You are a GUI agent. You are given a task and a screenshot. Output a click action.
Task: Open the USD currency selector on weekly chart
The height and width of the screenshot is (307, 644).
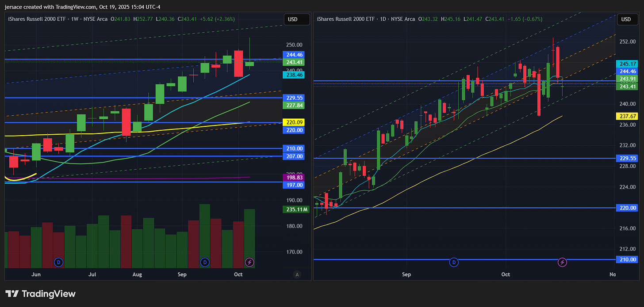coord(296,19)
